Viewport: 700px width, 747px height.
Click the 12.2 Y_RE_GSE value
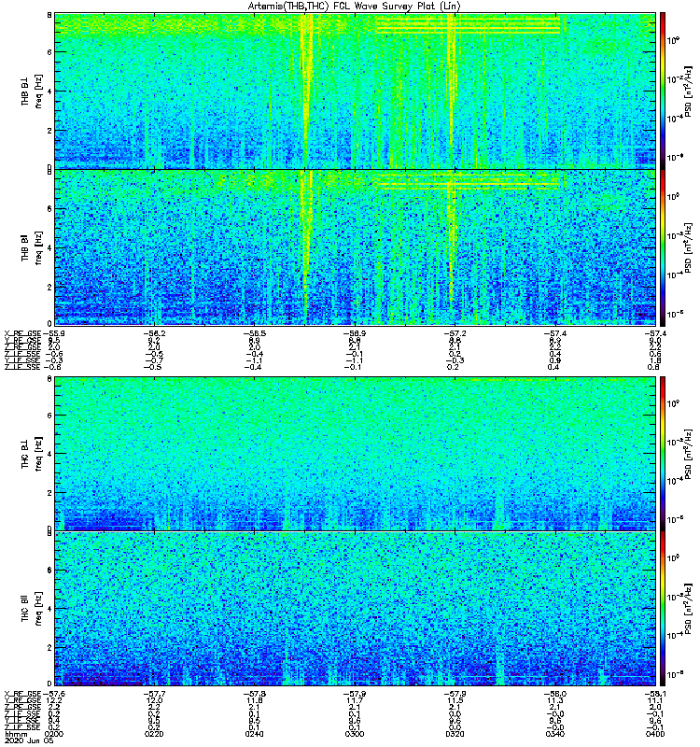(x=53, y=700)
